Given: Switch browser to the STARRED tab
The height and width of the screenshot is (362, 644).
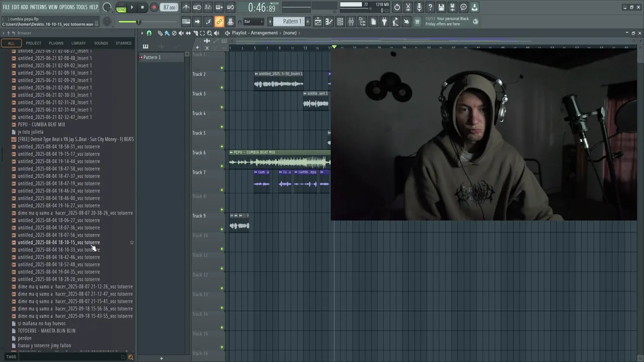Looking at the screenshot, I should click(123, 43).
